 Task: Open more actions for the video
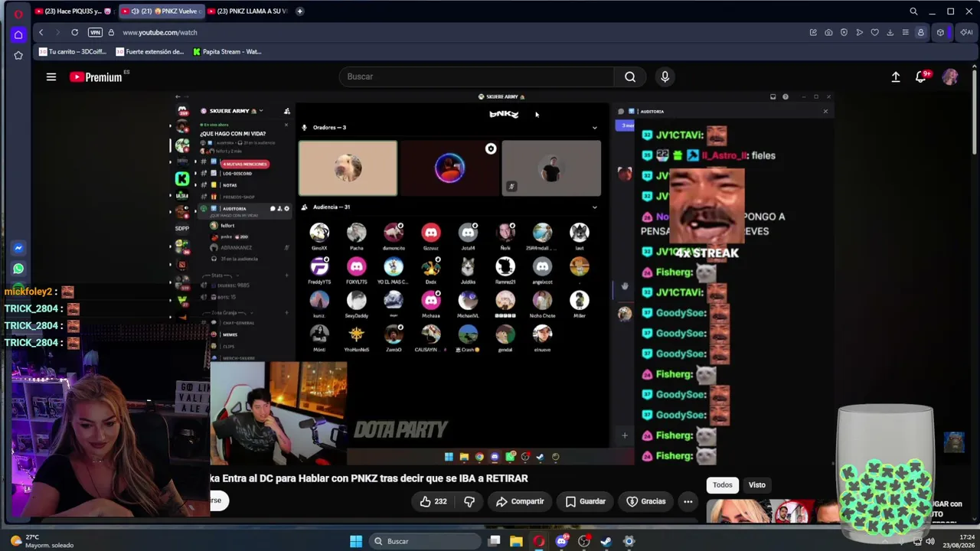point(688,501)
